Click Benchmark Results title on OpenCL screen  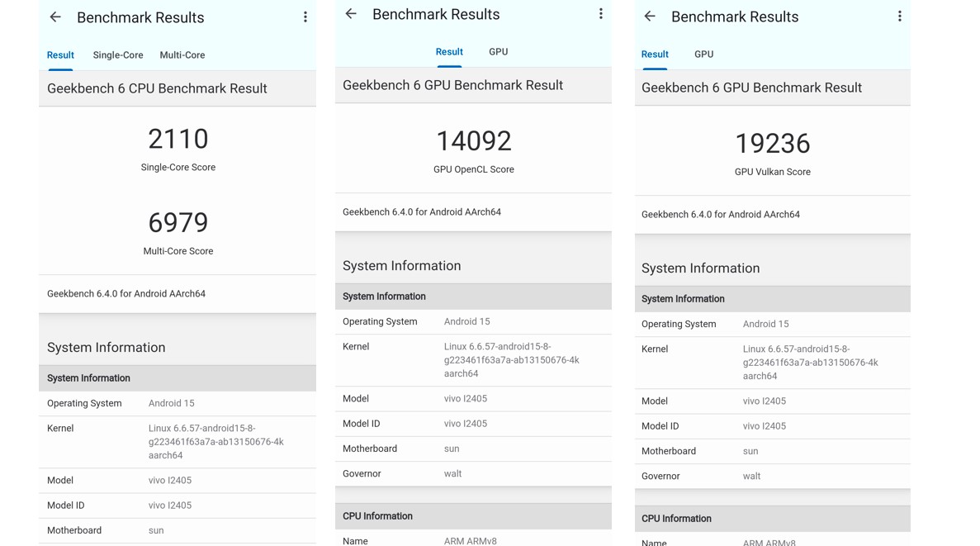(436, 14)
